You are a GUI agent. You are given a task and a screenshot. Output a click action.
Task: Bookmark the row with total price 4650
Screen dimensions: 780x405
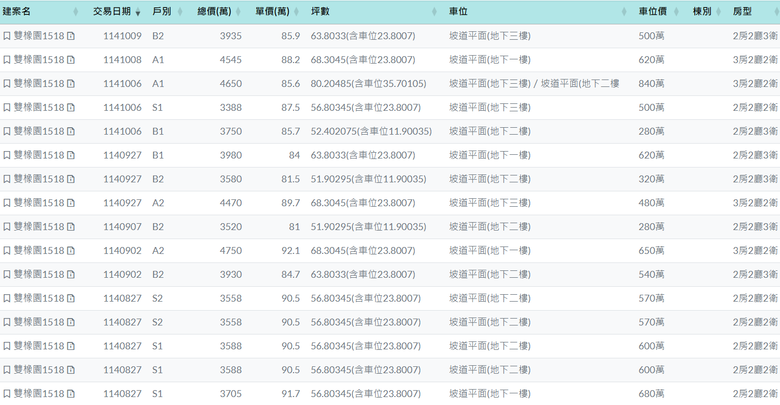6,84
